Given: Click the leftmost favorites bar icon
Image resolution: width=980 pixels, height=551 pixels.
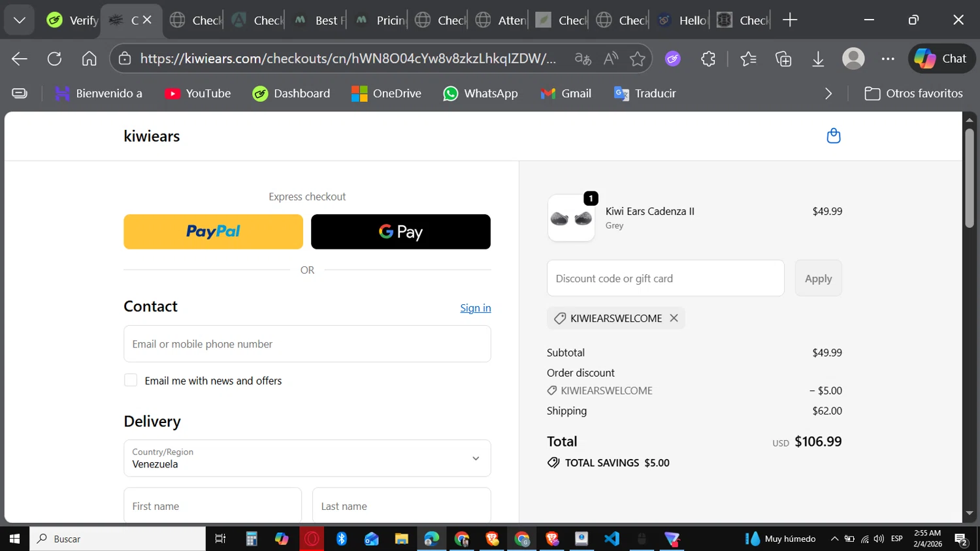Looking at the screenshot, I should pos(20,93).
